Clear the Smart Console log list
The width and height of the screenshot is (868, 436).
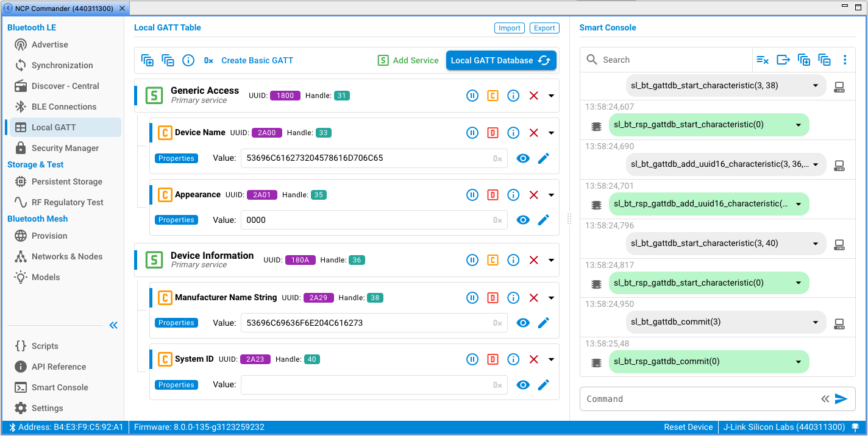[x=763, y=60]
